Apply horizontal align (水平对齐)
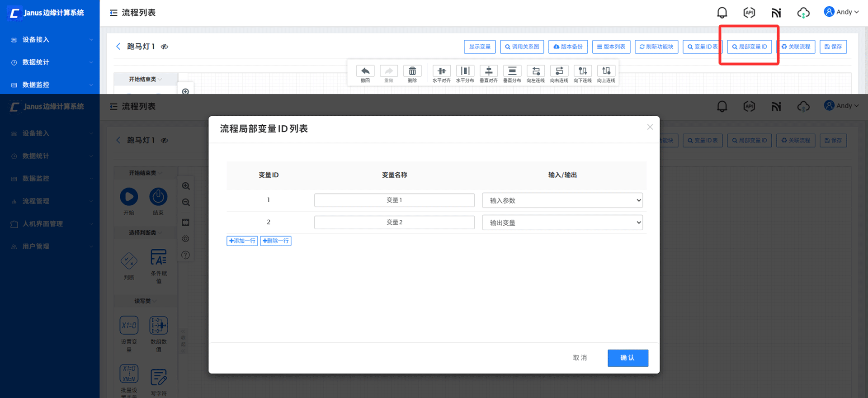Viewport: 868px width, 398px height. pyautogui.click(x=441, y=71)
